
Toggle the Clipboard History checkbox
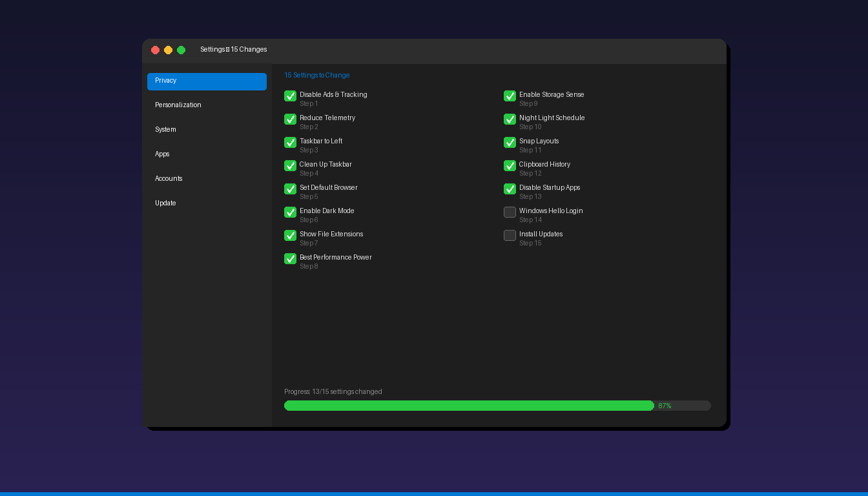510,165
